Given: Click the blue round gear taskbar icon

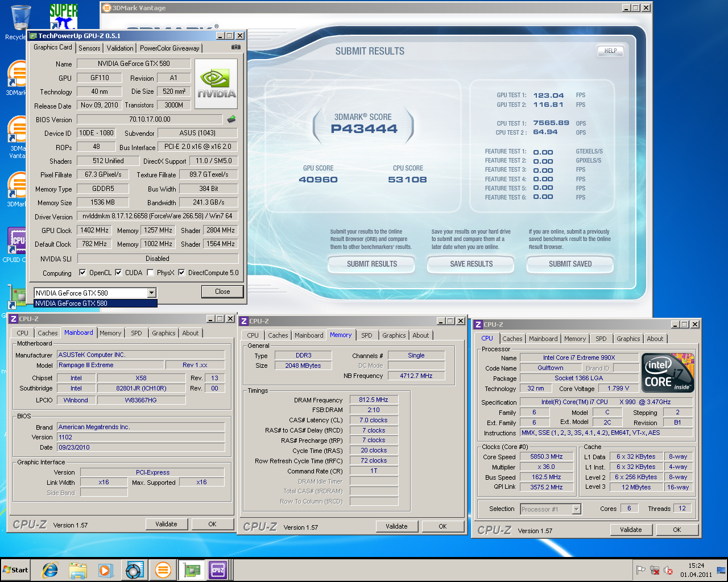Looking at the screenshot, I should coord(135,570).
